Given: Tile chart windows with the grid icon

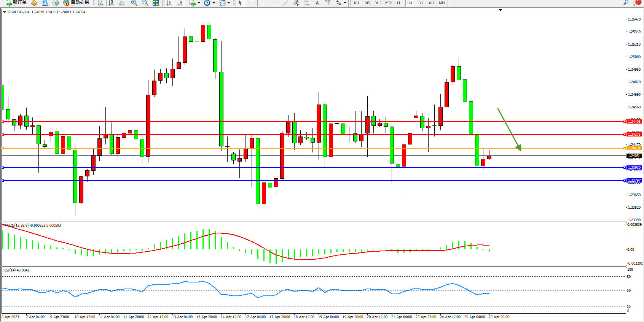Looking at the screenshot, I should coord(156,3).
